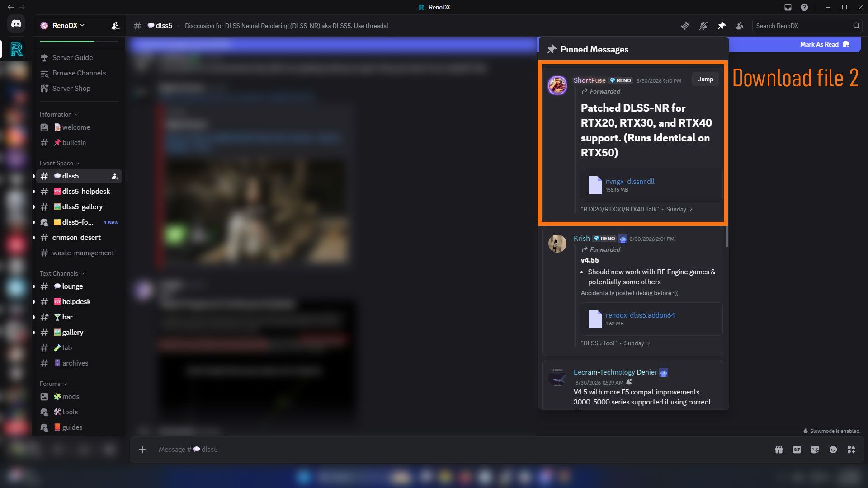This screenshot has height=488, width=868.
Task: Open Discord direct messages home icon
Action: coord(16,24)
